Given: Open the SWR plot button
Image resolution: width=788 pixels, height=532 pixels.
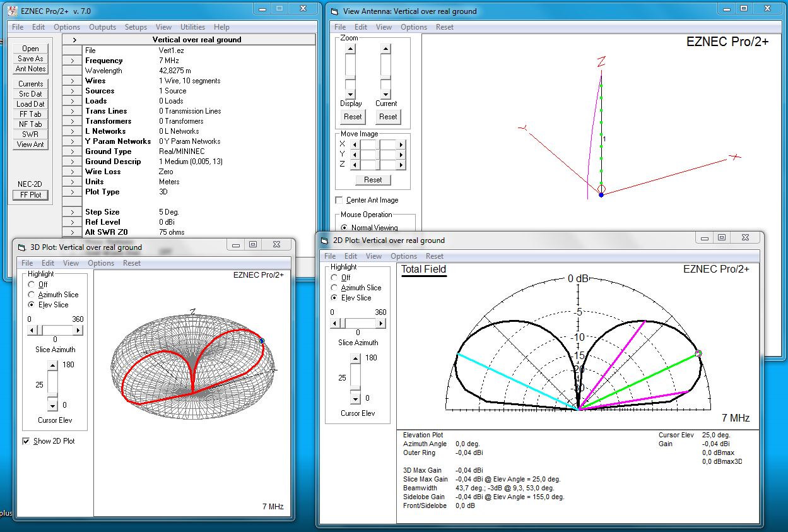Looking at the screenshot, I should [30, 134].
